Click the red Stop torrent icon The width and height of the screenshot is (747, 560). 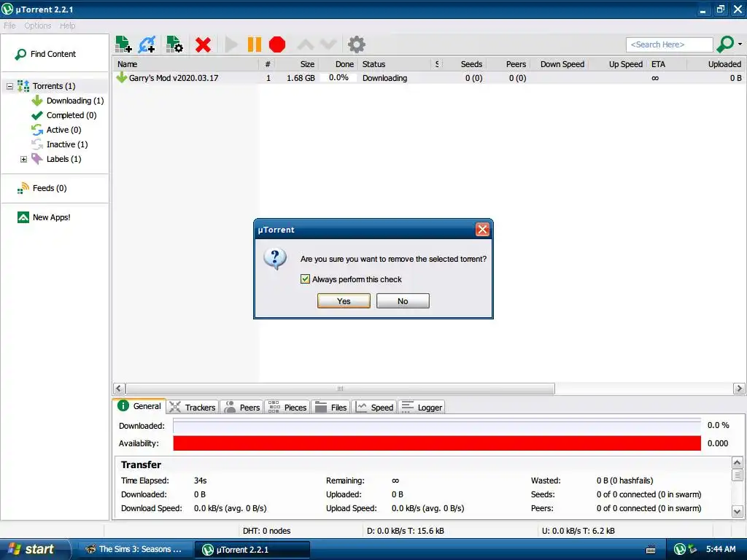point(277,44)
